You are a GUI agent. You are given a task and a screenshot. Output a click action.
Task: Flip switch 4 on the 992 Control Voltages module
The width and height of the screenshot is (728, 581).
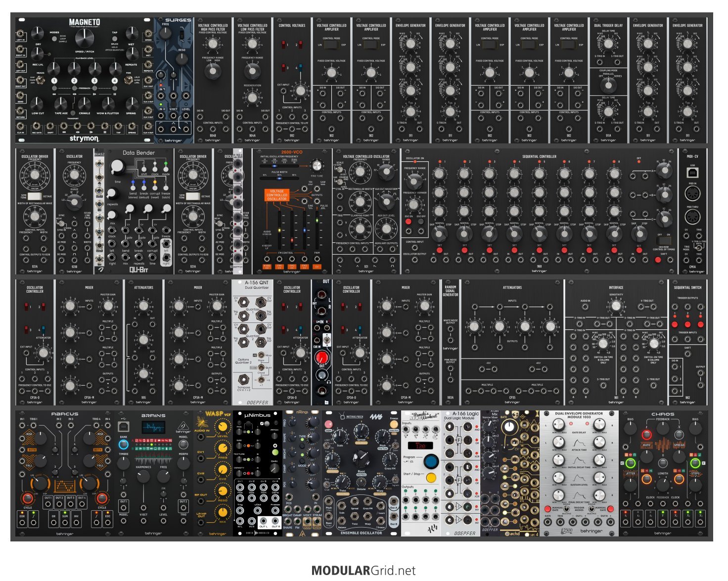[x=301, y=67]
